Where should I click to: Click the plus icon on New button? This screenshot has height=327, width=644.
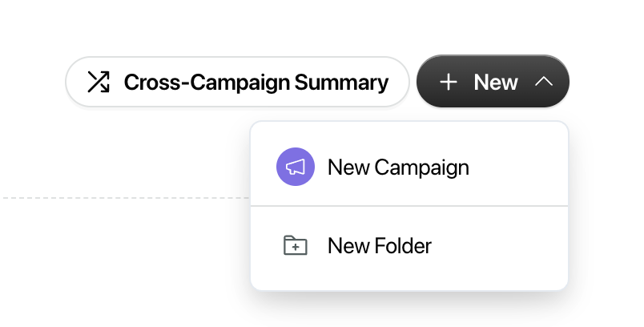(448, 83)
